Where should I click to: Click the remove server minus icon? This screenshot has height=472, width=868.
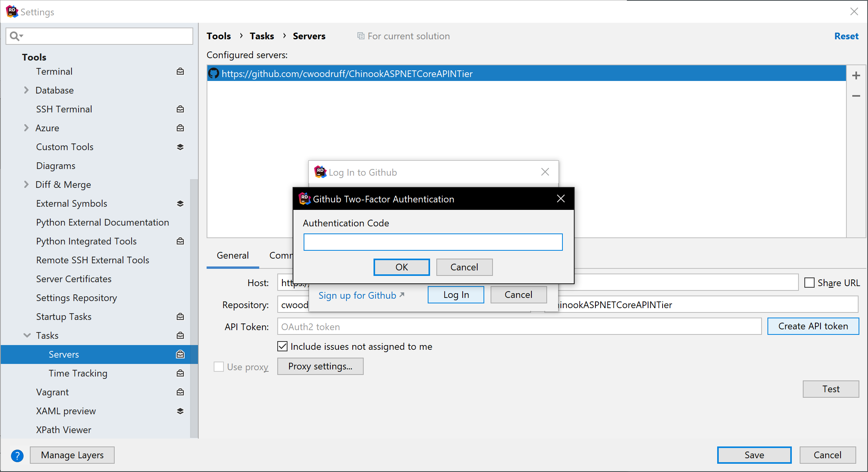[x=856, y=96]
